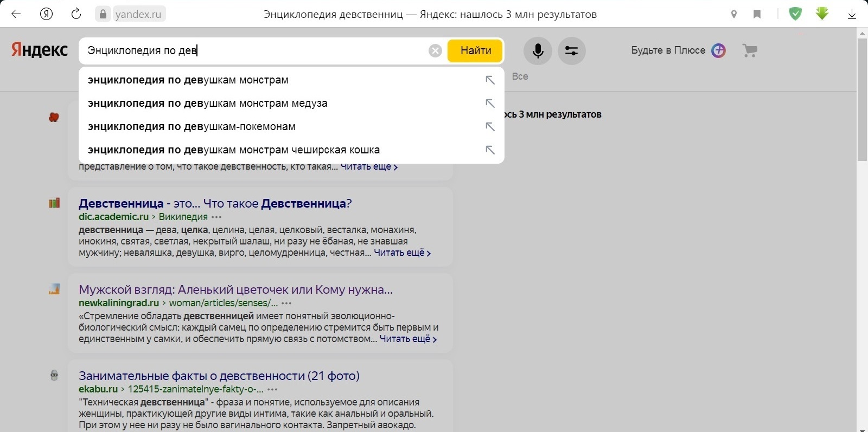Open 'Занимательные факты о девственности' result
The width and height of the screenshot is (868, 432).
(x=219, y=376)
